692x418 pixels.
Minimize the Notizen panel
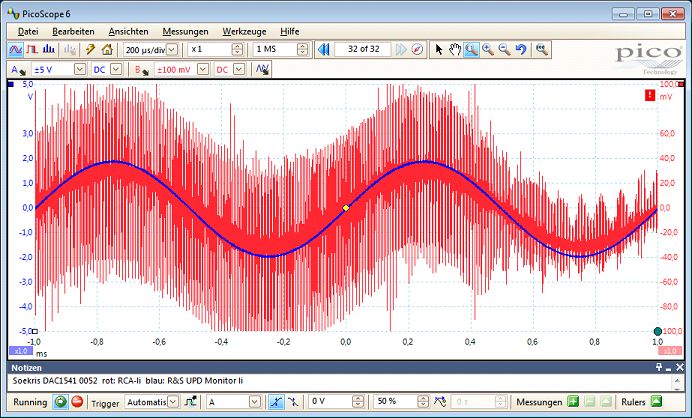[669, 368]
